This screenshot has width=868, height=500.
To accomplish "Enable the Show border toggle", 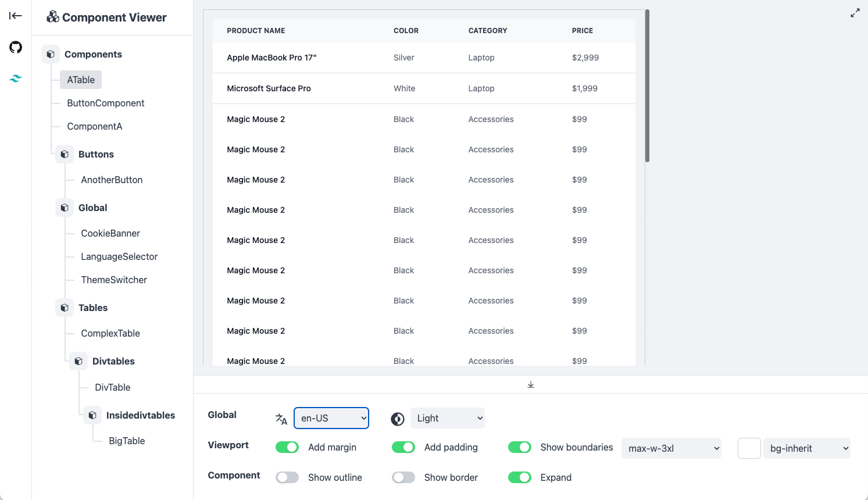I will 403,477.
